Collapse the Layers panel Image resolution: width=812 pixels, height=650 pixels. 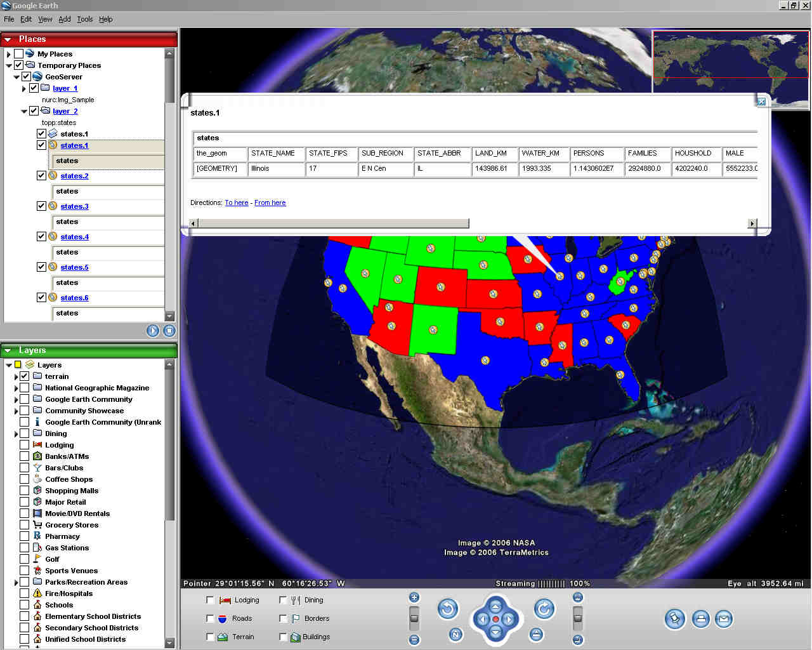(x=8, y=350)
